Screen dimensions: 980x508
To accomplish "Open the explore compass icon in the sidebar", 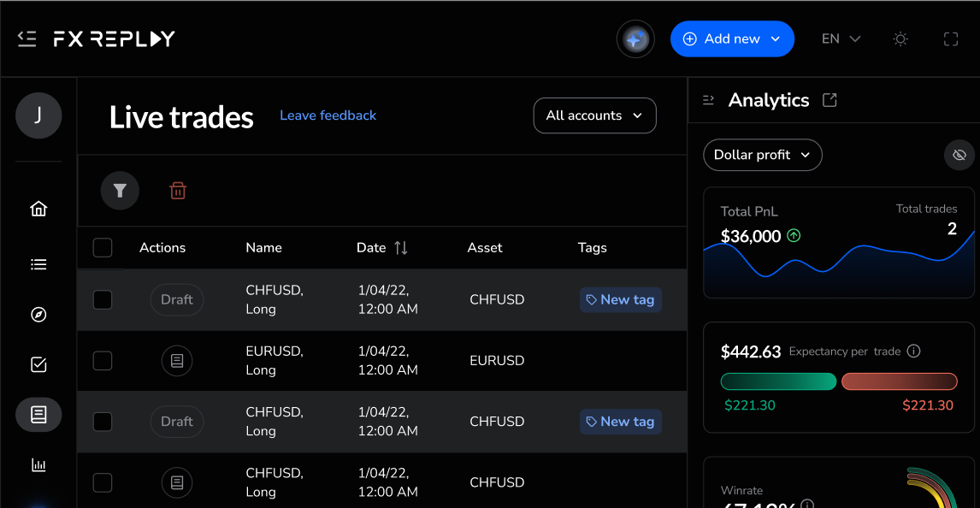I will [x=38, y=314].
